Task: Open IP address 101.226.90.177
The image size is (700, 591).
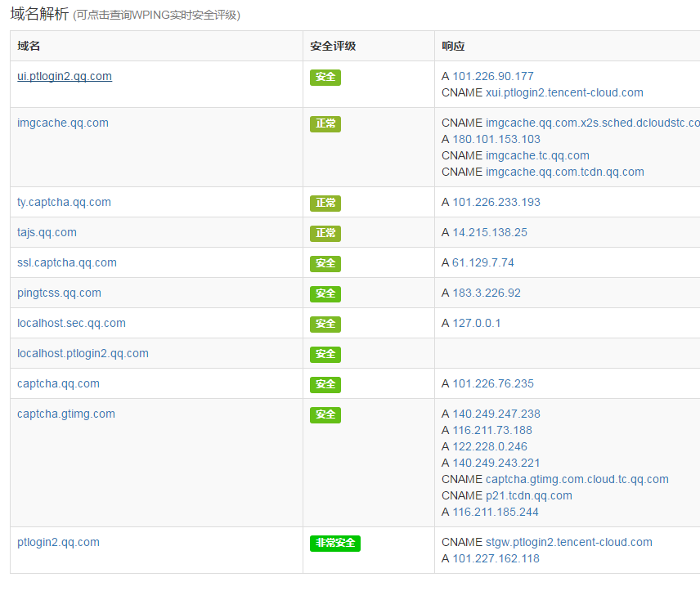Action: click(x=493, y=76)
